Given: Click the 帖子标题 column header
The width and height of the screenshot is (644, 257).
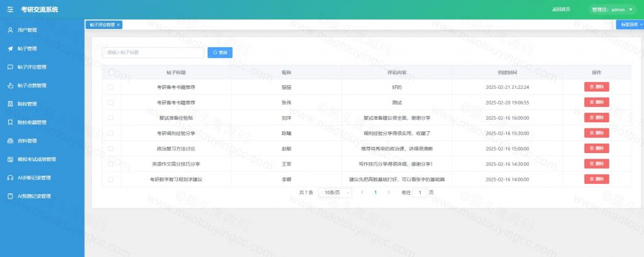Looking at the screenshot, I should click(x=176, y=72).
